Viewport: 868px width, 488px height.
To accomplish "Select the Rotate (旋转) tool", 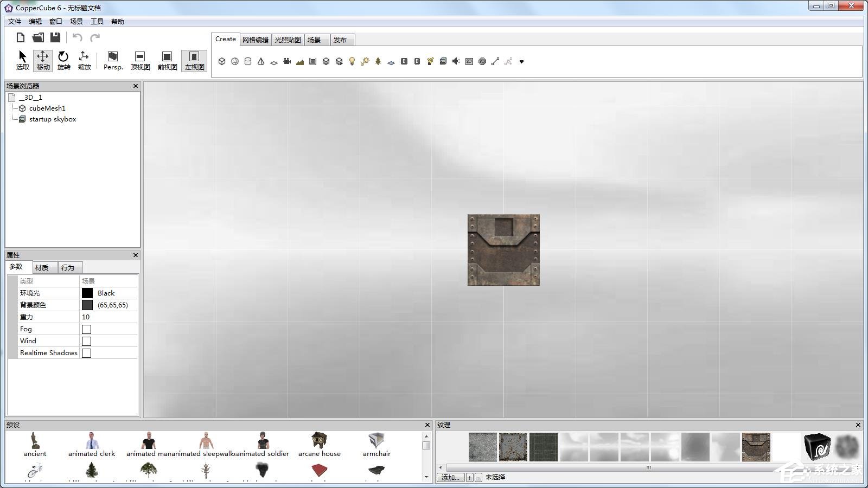I will (x=63, y=60).
